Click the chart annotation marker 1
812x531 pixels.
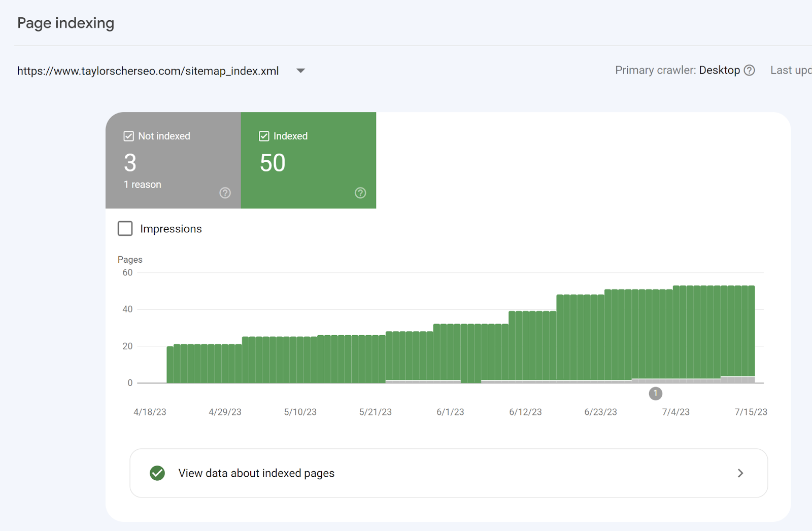(655, 394)
